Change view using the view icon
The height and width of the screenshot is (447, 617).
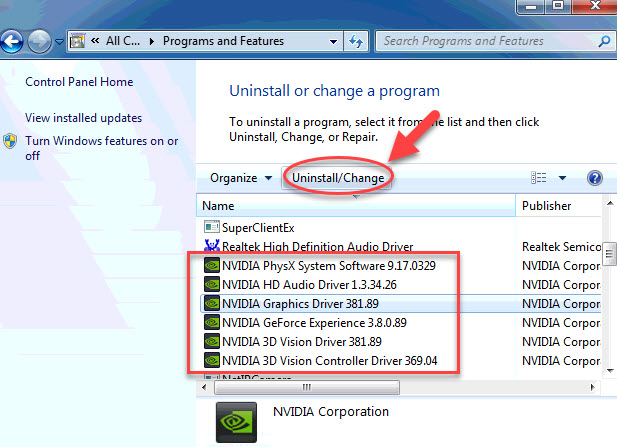click(x=539, y=178)
